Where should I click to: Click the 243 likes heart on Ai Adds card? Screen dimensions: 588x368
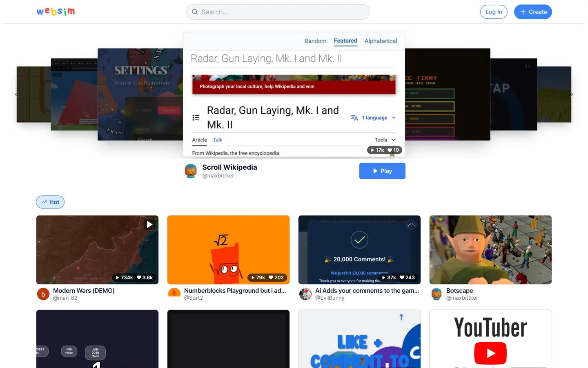[x=407, y=278]
